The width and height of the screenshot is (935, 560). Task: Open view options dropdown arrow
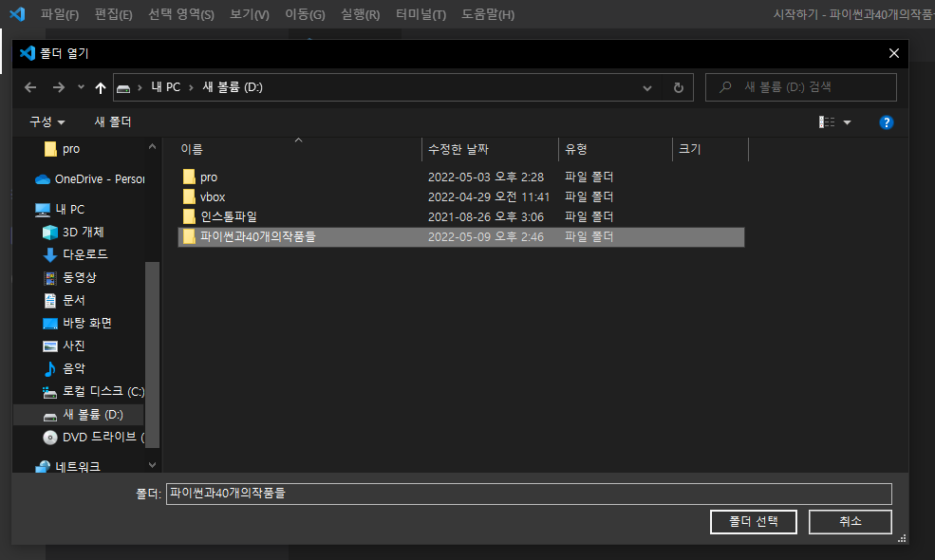848,122
